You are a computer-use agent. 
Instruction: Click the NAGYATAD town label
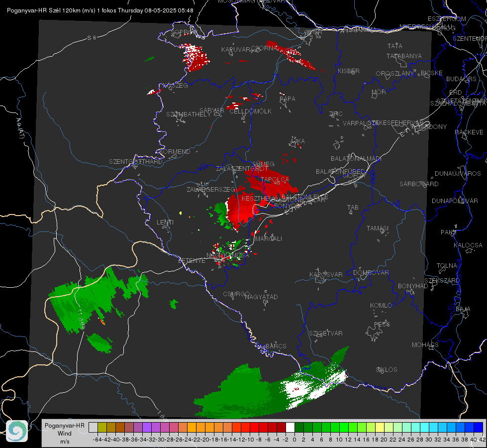[x=261, y=297]
